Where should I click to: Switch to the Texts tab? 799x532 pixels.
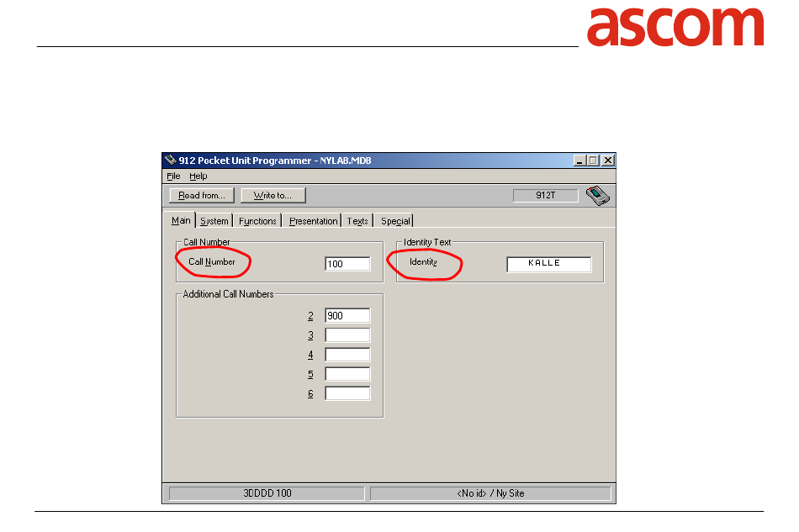click(x=357, y=221)
